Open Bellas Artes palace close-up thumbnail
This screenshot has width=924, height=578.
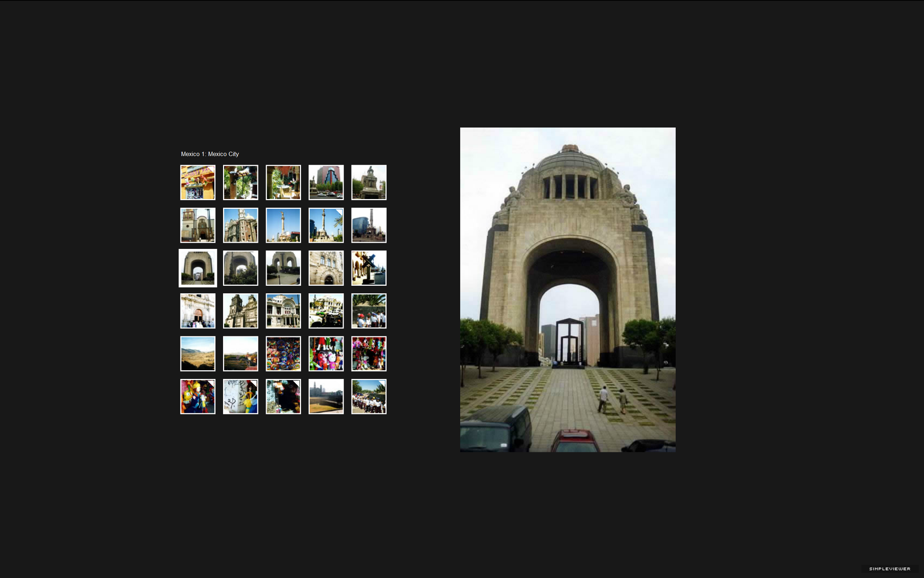[283, 311]
